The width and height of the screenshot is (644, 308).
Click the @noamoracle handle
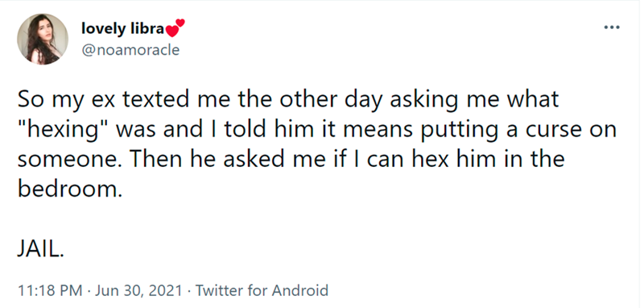(130, 50)
